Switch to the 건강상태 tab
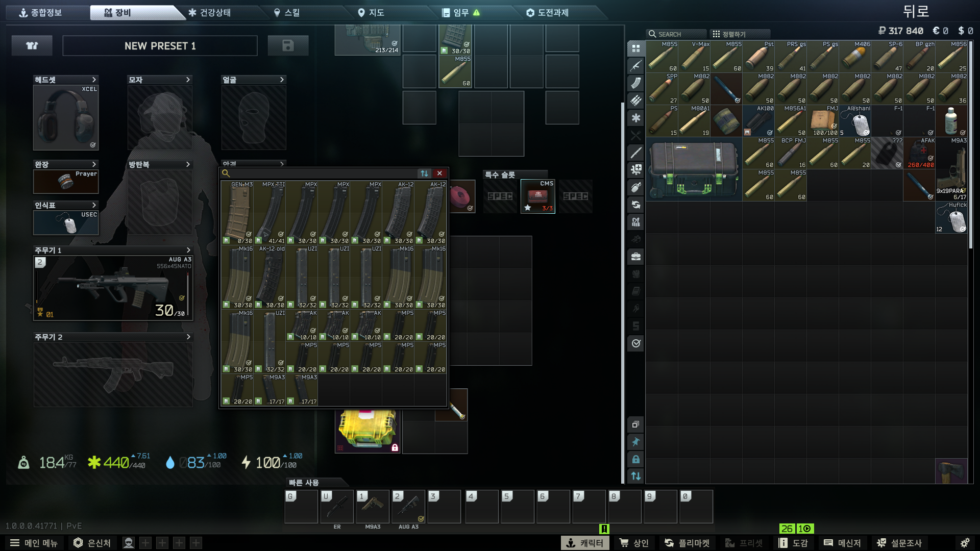Image resolution: width=980 pixels, height=551 pixels. point(210,13)
